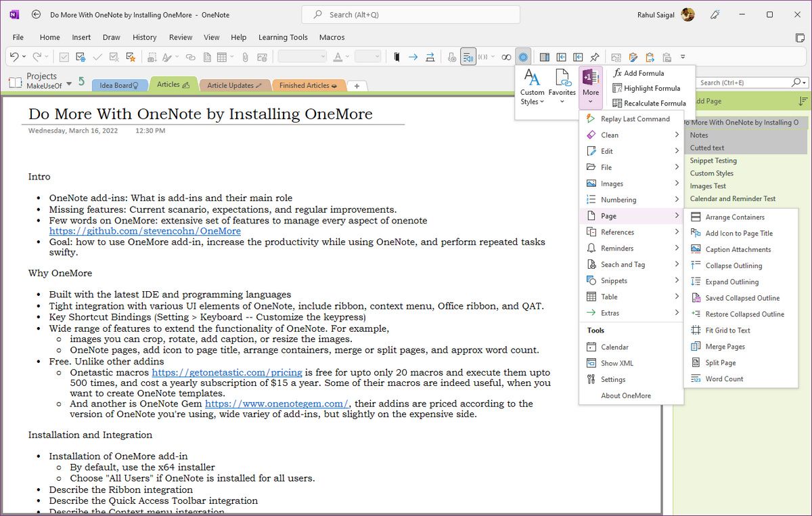Viewport: 812px width, 516px height.
Task: Open the github.com/stevencohn/OneMore link
Action: tap(145, 231)
